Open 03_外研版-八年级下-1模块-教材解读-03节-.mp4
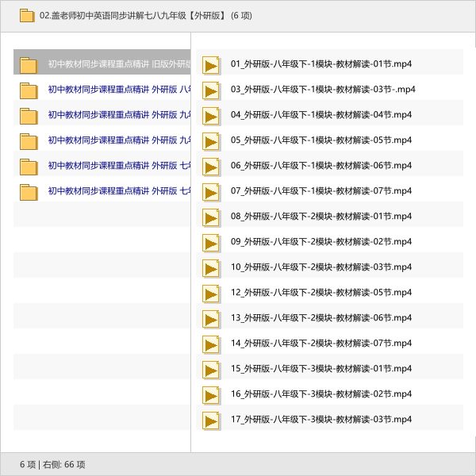Screen dimensions: 476x476 323,89
